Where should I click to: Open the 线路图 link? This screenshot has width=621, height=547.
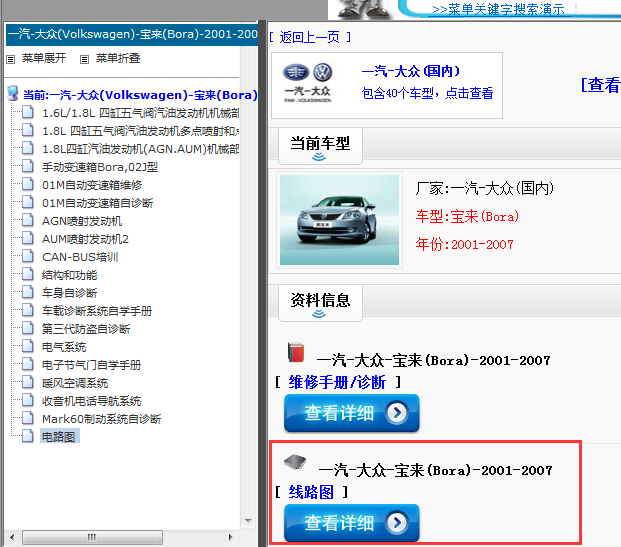[x=311, y=492]
